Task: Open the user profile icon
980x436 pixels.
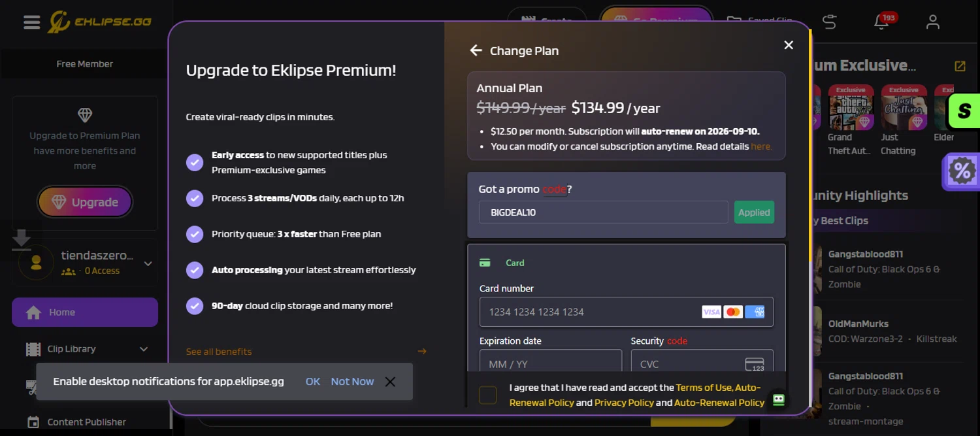Action: click(933, 22)
